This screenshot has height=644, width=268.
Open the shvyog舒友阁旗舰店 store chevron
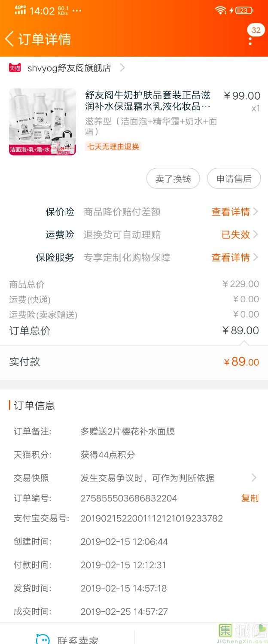tap(122, 68)
